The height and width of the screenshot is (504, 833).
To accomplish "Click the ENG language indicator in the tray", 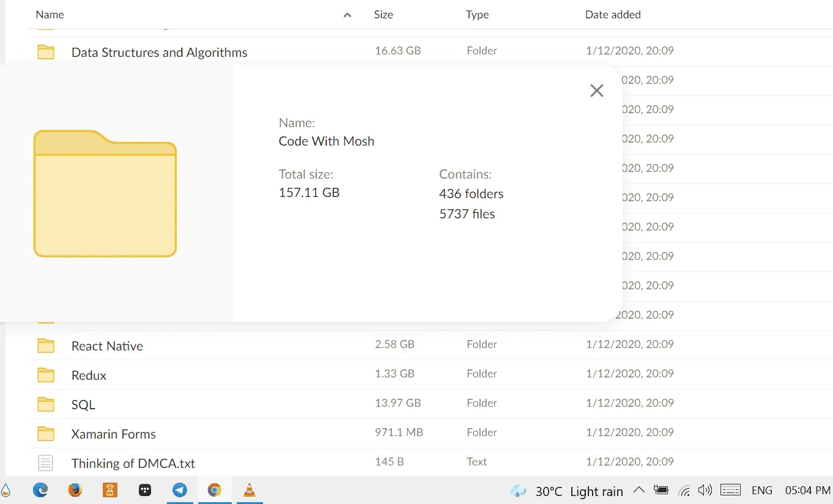I will [x=762, y=491].
